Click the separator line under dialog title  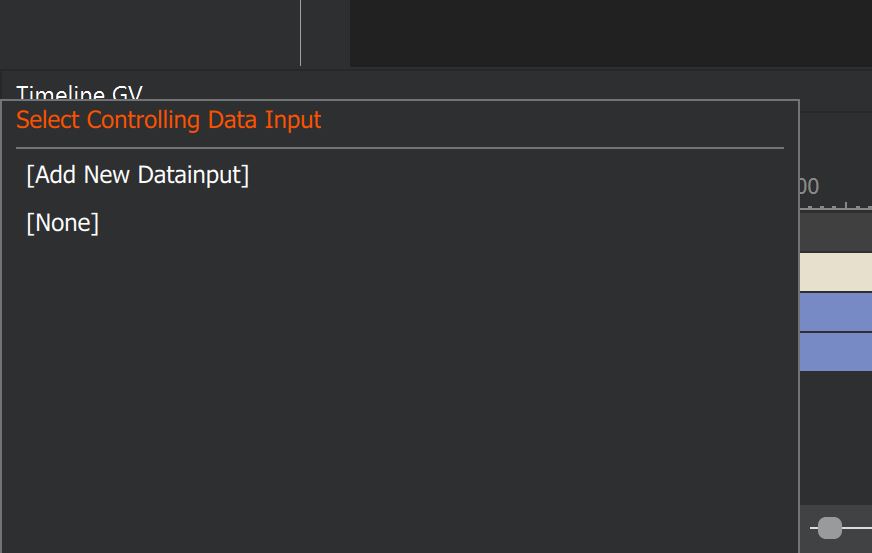pos(400,148)
